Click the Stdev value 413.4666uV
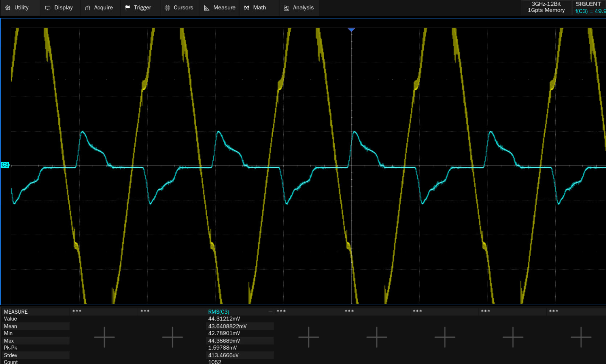The image size is (606, 364). pyautogui.click(x=223, y=355)
